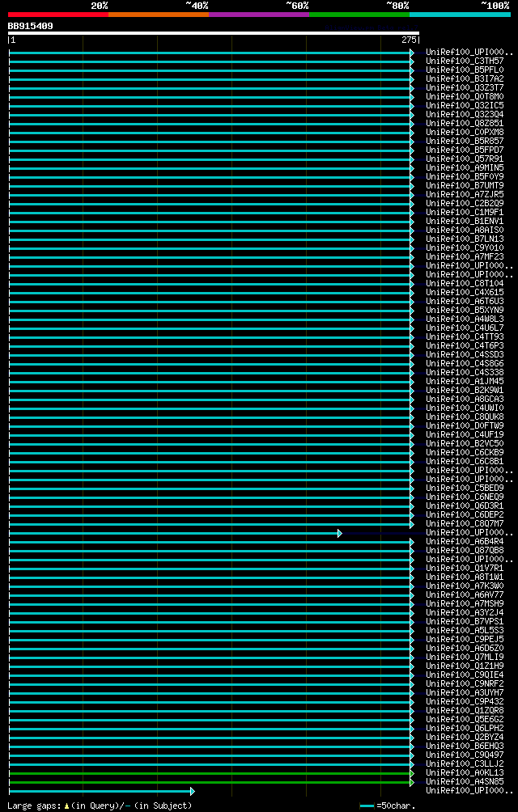Pick the UniRef100_C5BED9 label
Screen dimensions: 518x812
coord(465,488)
